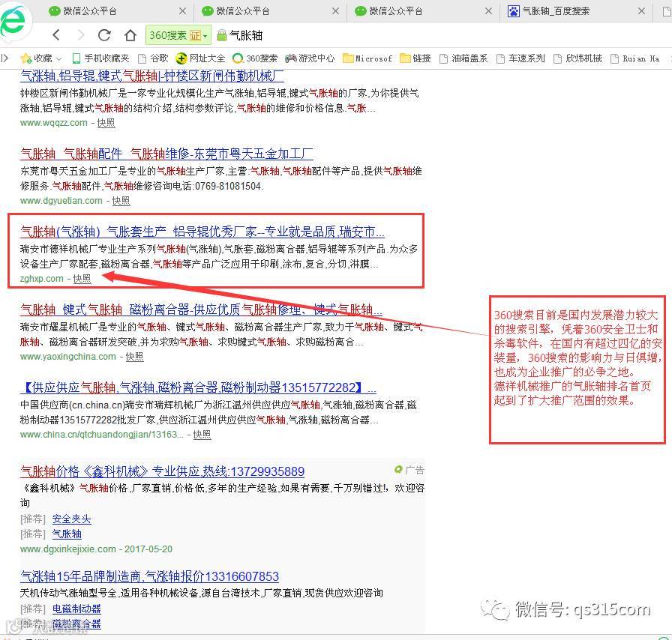This screenshot has width=672, height=640.
Task: Open ad 气胀轴价格《鑫科机械》专业供应
Action: pyautogui.click(x=163, y=471)
